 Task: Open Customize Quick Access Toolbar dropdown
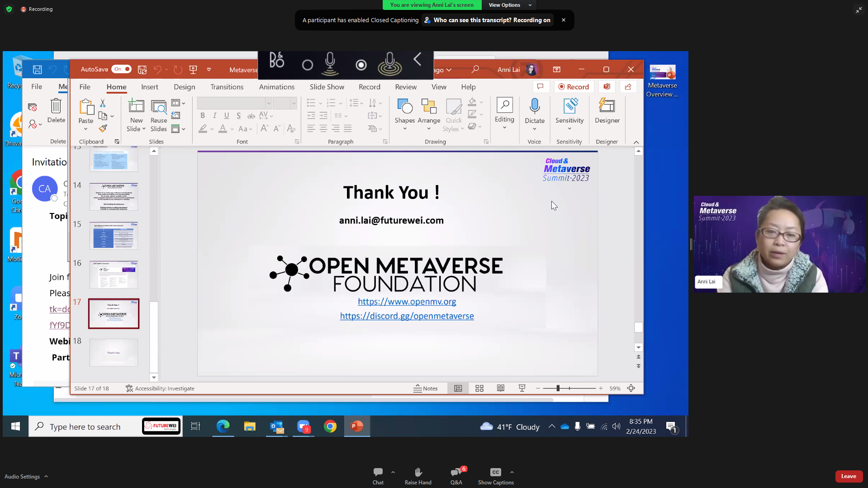[209, 69]
